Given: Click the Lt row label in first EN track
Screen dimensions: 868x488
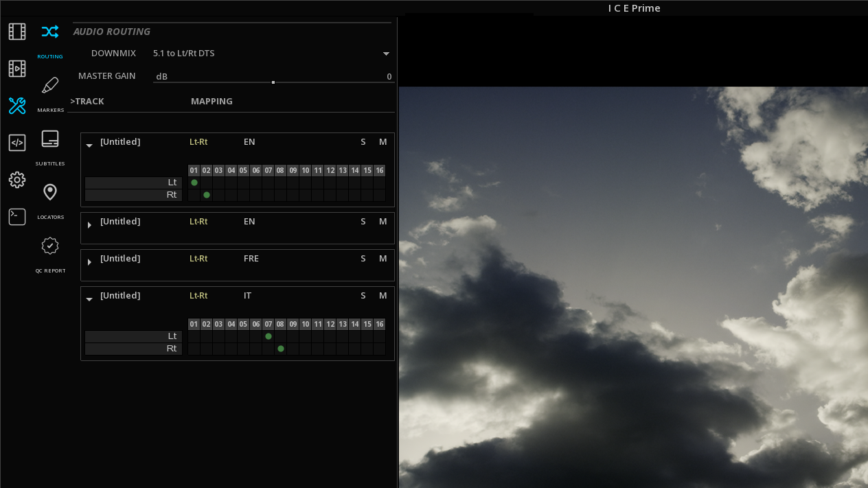Looking at the screenshot, I should click(134, 183).
